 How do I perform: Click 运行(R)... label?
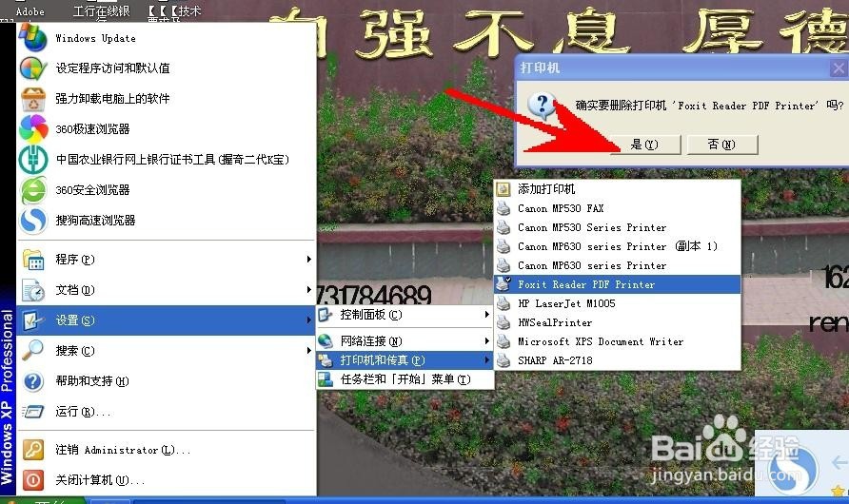tap(83, 412)
